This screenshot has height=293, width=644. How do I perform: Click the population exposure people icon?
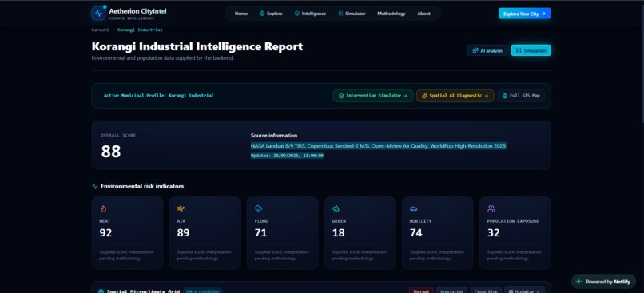click(491, 208)
